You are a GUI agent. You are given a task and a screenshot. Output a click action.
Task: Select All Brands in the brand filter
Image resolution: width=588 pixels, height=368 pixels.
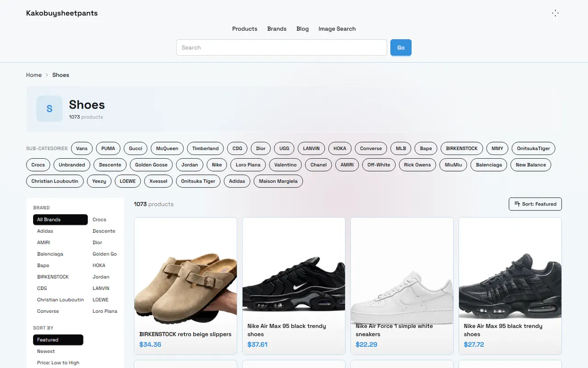[60, 219]
